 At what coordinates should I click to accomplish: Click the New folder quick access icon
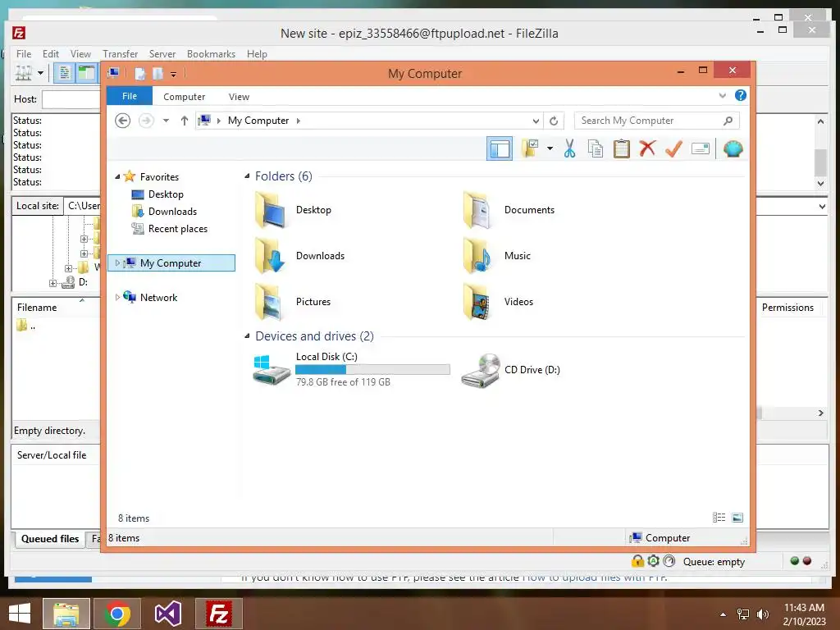[158, 73]
